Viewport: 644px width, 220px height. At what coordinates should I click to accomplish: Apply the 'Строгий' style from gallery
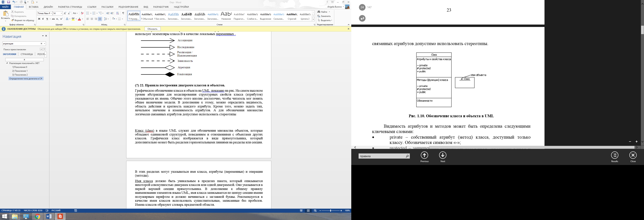(x=292, y=16)
